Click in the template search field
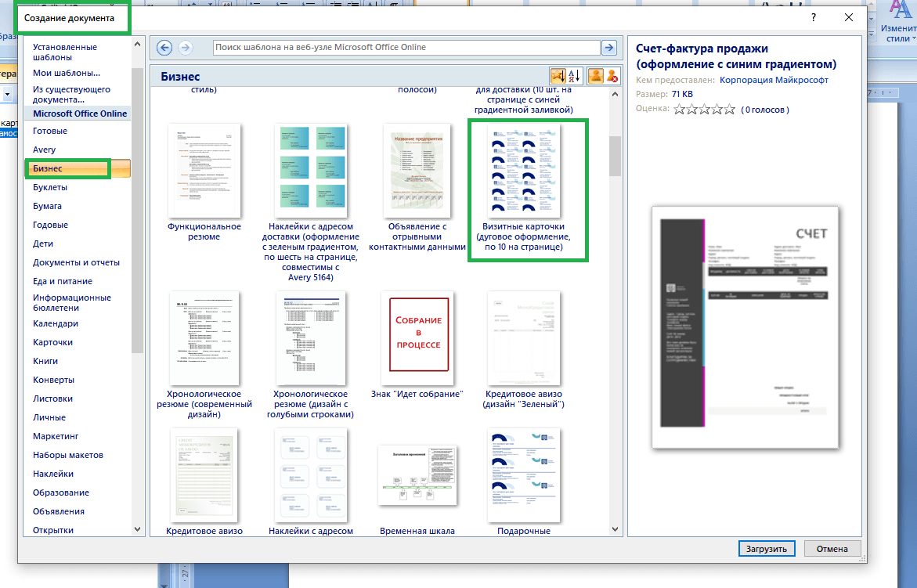 [x=406, y=48]
